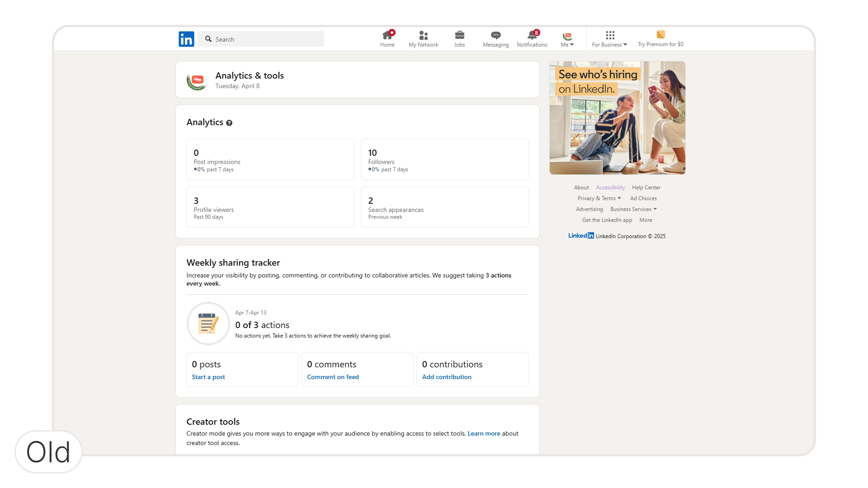Image resolution: width=868 pixels, height=488 pixels.
Task: Follow the Learn more creator tools link
Action: coord(483,433)
